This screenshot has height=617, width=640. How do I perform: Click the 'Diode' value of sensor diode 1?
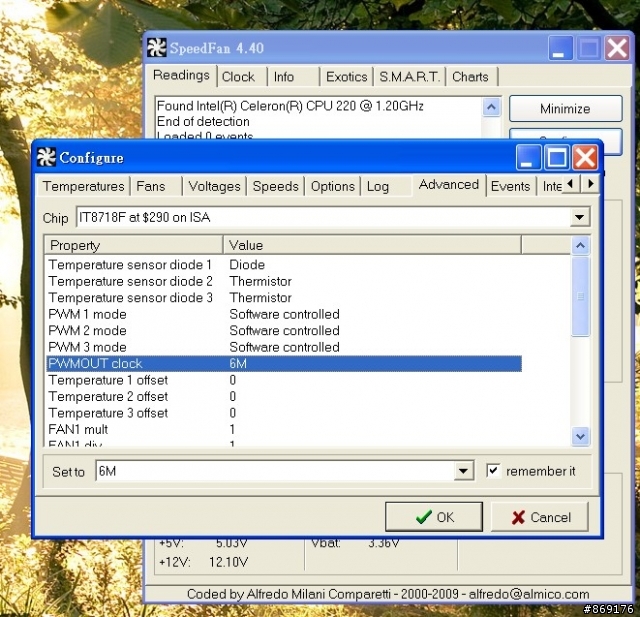pyautogui.click(x=247, y=265)
